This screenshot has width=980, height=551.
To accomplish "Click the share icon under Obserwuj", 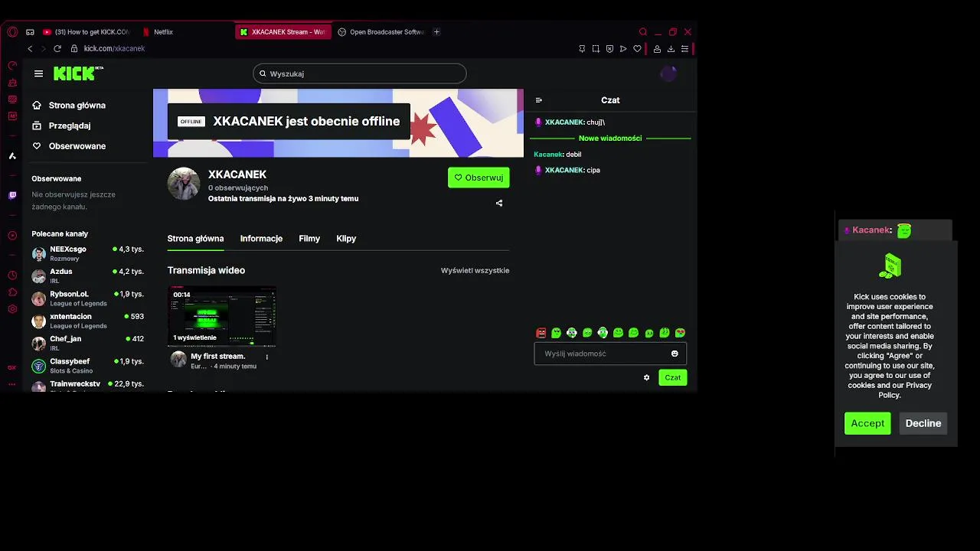I will pyautogui.click(x=499, y=203).
